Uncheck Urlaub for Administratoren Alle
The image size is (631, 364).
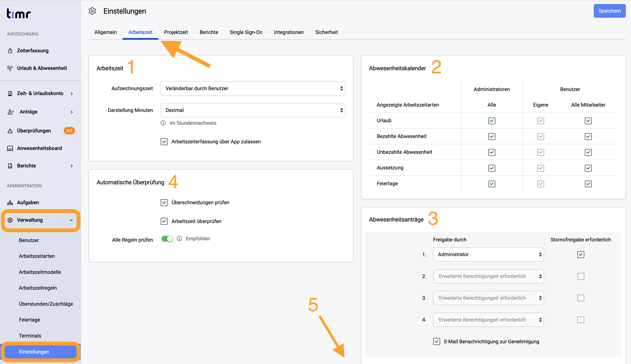492,121
